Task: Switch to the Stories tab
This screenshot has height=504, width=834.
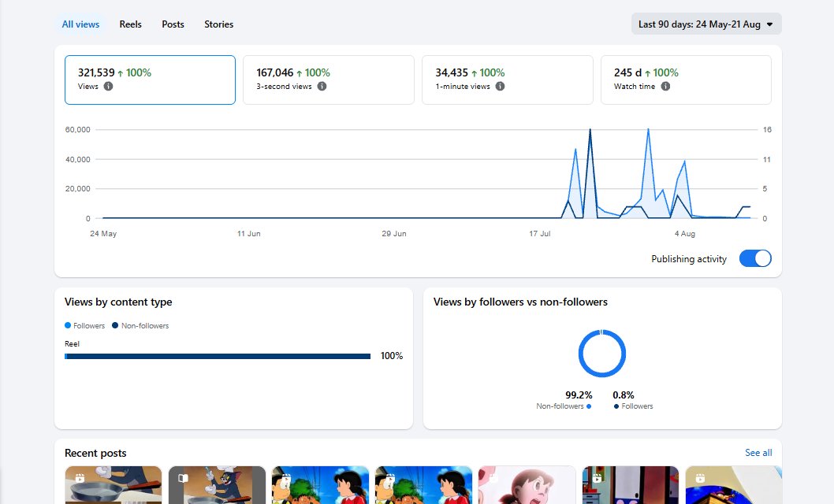Action: tap(218, 24)
